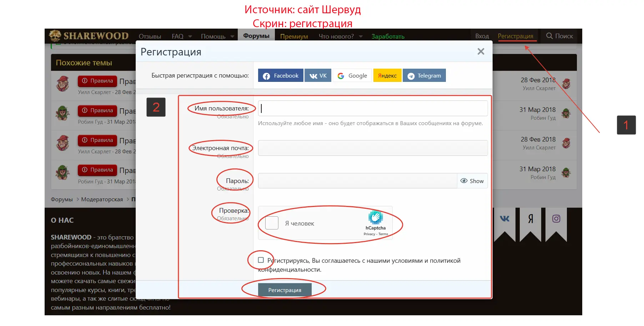Screen dimensions: 644x326
Task: Click the Похожие темы heading
Action: point(84,63)
